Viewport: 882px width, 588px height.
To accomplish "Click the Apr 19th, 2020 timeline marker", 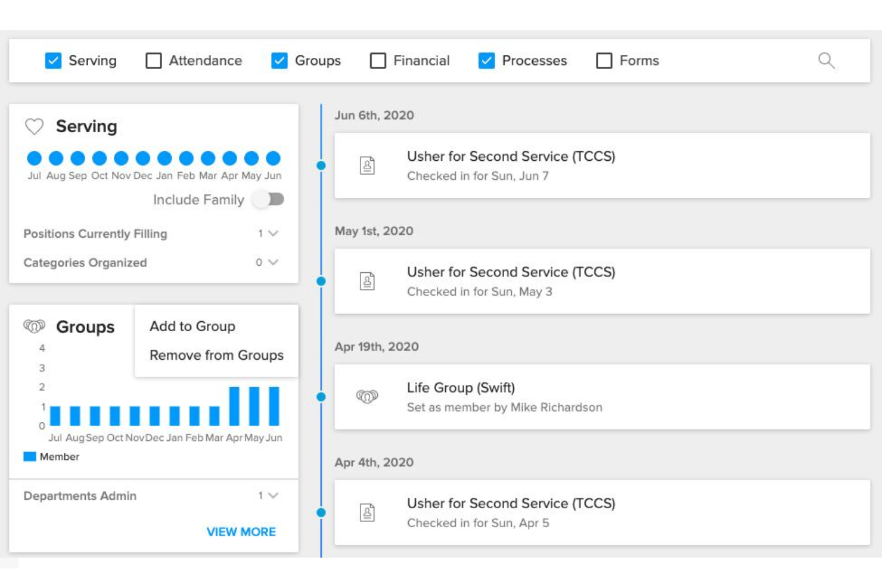I will (321, 397).
